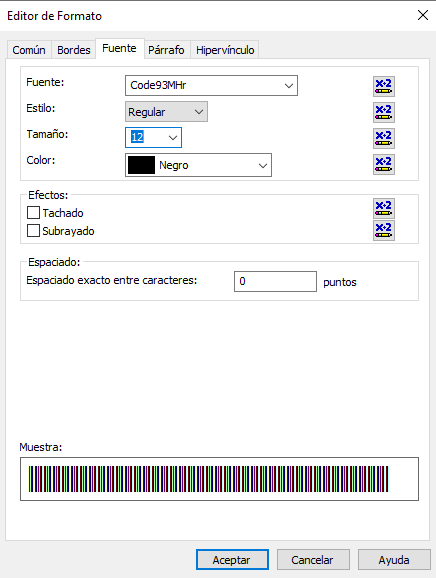The image size is (436, 578).
Task: Expand the Fuente Code93MHr dropdown
Action: 289,86
